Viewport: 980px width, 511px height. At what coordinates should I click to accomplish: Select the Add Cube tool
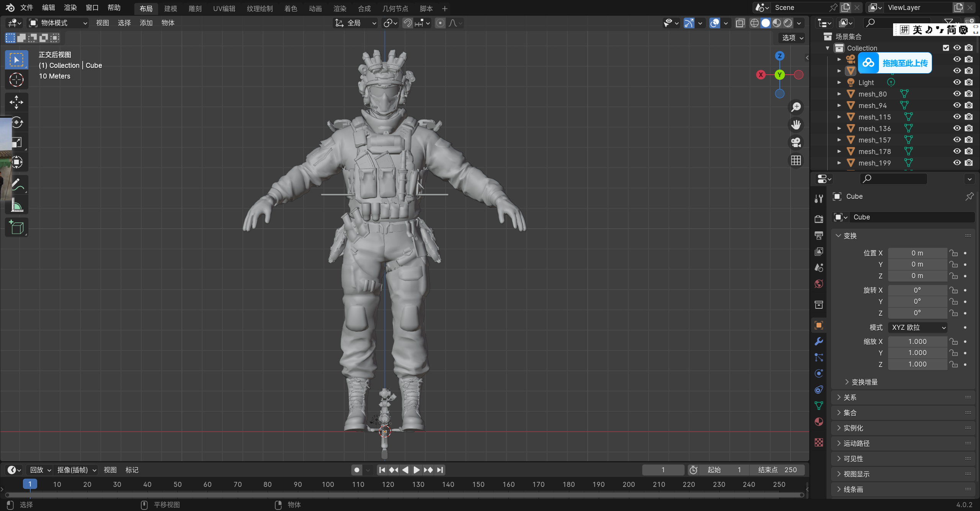pos(16,227)
